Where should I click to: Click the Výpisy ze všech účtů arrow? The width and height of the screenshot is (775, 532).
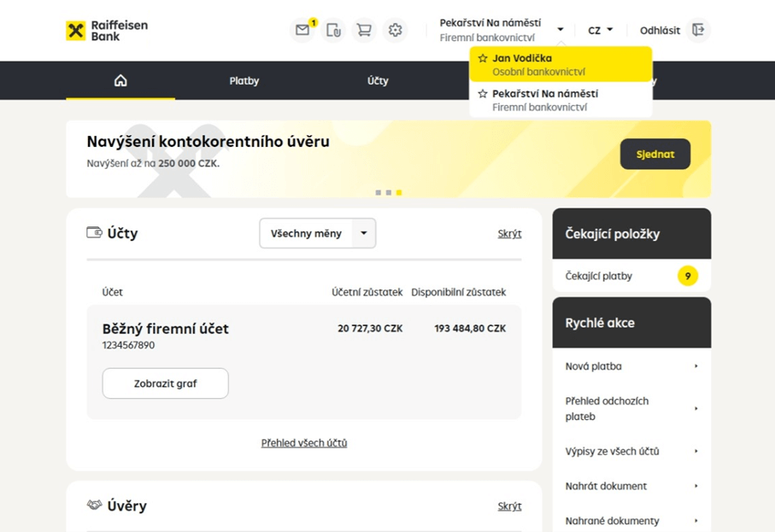tap(696, 451)
